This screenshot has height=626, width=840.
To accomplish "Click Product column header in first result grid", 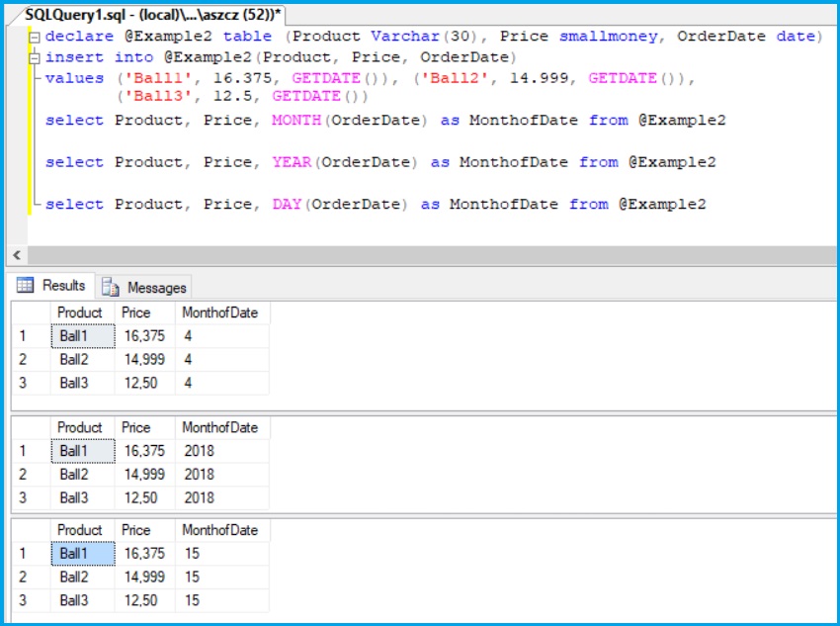I will coord(80,313).
